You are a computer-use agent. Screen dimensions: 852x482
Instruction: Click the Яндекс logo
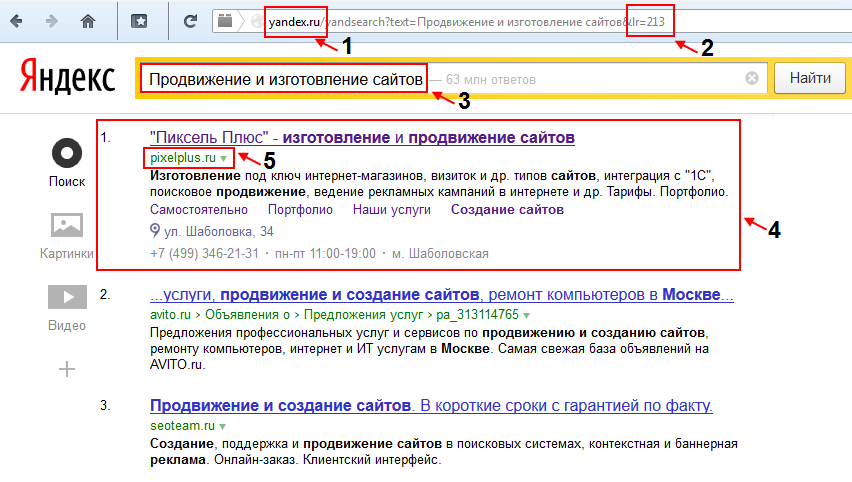tap(69, 77)
